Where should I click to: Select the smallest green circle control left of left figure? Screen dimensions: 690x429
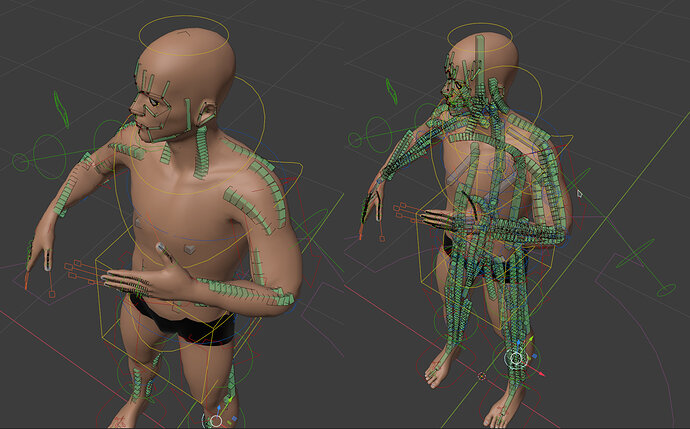click(20, 162)
